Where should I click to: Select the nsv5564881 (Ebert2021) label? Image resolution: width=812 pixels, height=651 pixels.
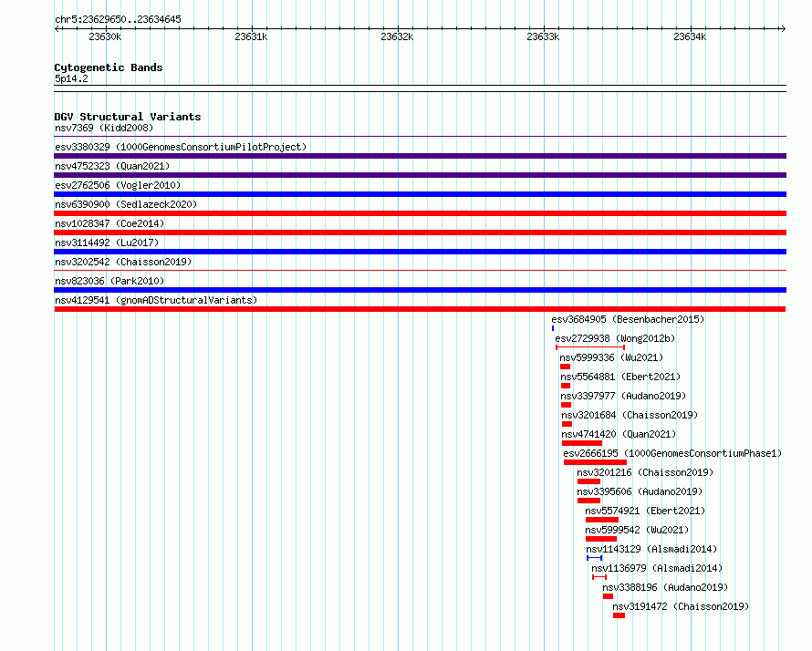(x=620, y=377)
